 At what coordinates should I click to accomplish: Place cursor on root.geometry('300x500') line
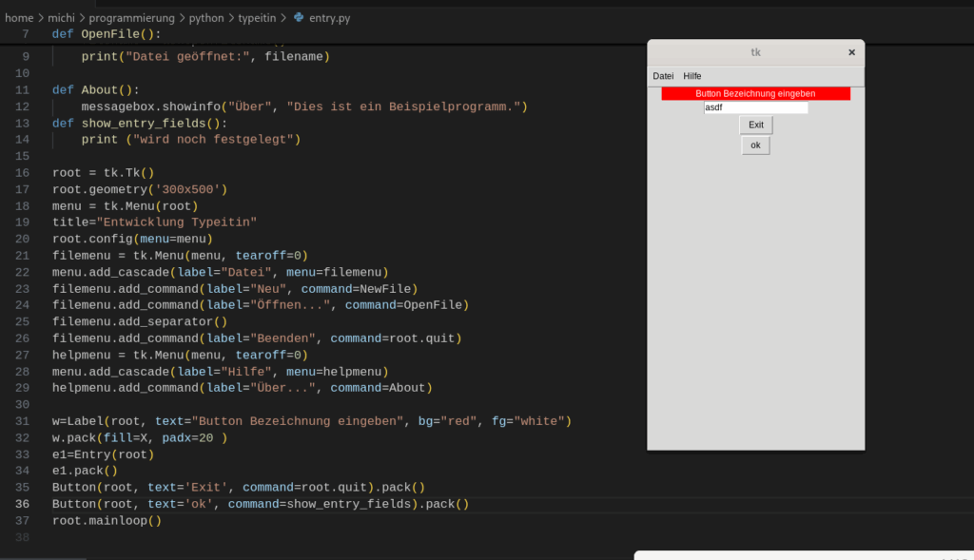(140, 189)
